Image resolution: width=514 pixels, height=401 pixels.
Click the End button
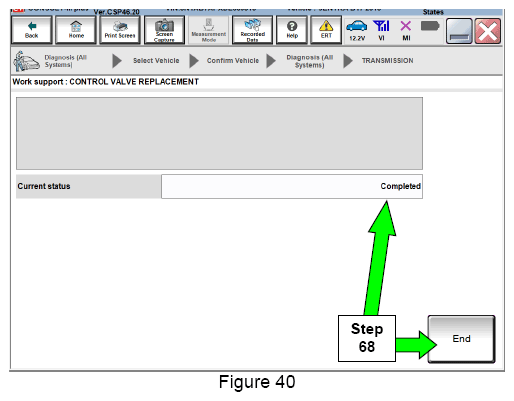pyautogui.click(x=461, y=339)
